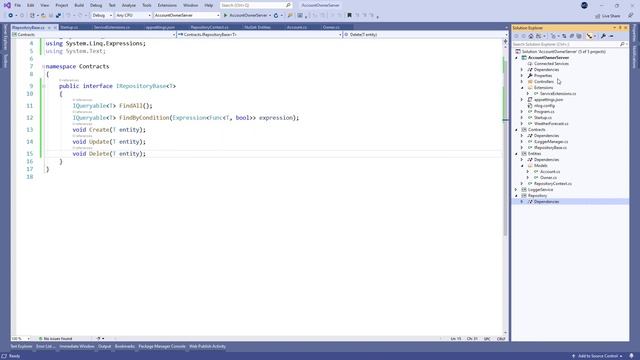Collapse the Models folder
640x360 pixels.
pos(522,166)
